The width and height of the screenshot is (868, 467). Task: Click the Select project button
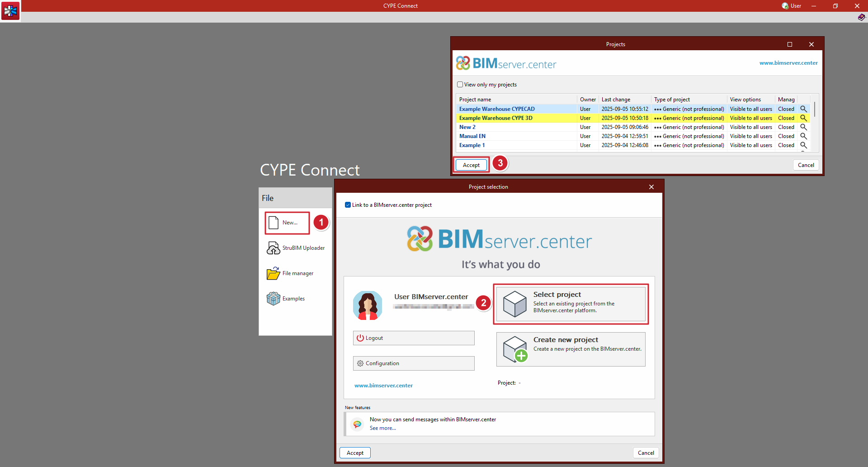click(x=571, y=304)
